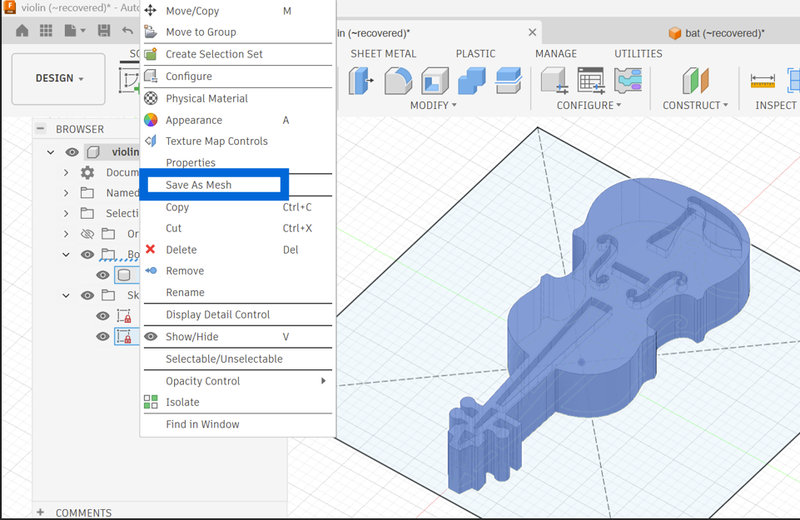
Task: Go to the Home icon in toolbar
Action: [x=22, y=31]
